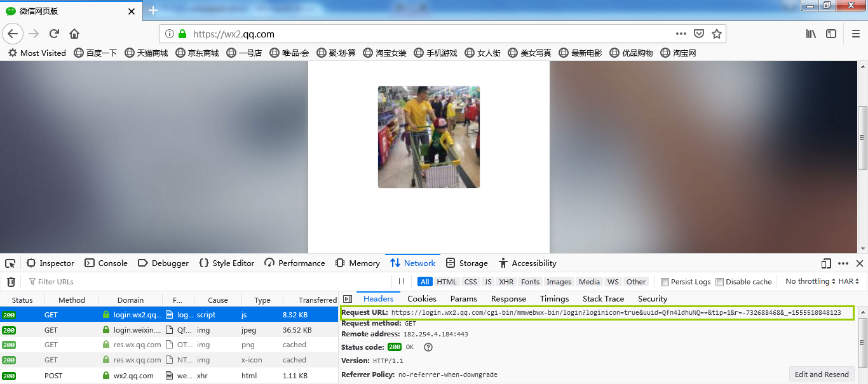Filter requests by JS
Screen dimensions: 868x384
click(x=488, y=282)
